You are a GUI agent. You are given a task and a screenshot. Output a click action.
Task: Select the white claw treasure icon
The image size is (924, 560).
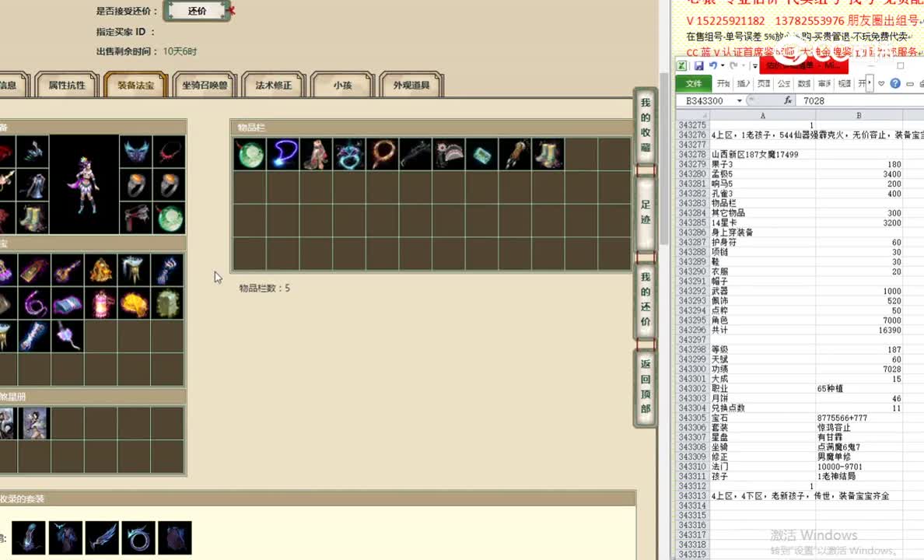click(167, 271)
